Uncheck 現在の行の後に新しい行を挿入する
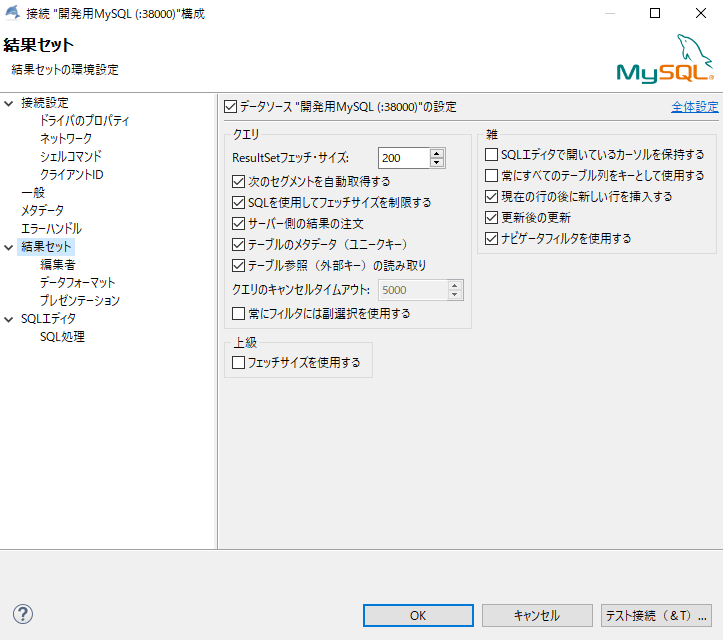The height and width of the screenshot is (640, 723). (x=492, y=196)
